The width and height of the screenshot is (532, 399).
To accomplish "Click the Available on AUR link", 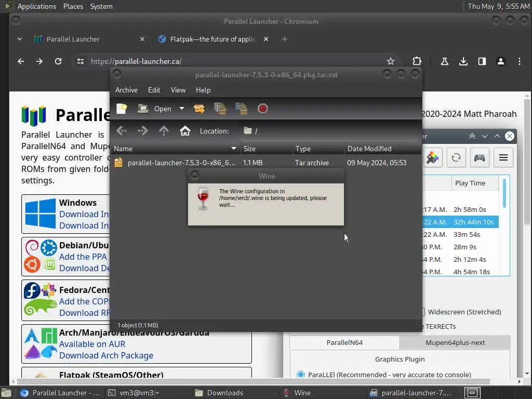I will click(x=92, y=344).
